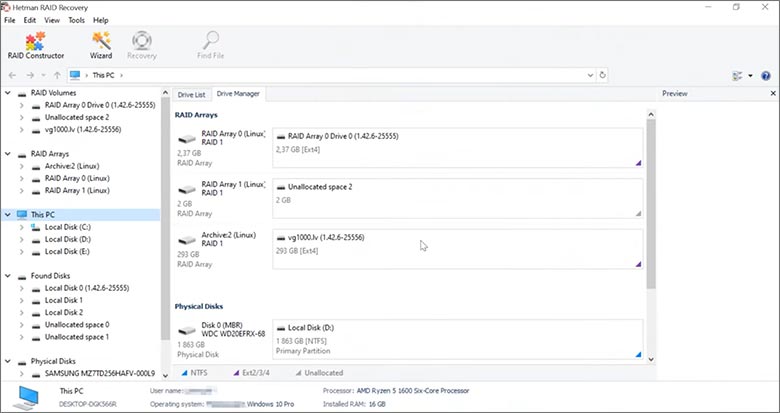This screenshot has height=413, width=780.
Task: Click the Find File magnifier icon
Action: [x=210, y=45]
